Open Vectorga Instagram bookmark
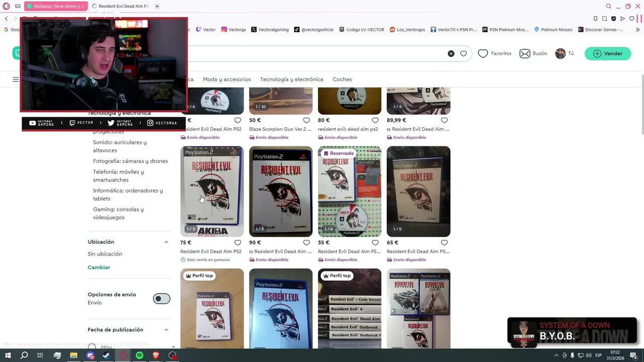 pos(234,30)
